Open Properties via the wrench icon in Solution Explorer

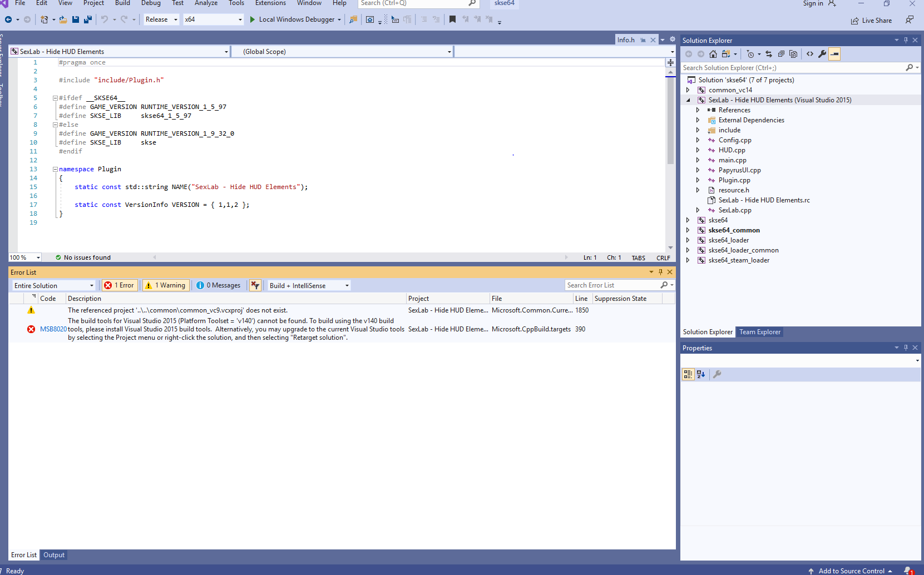822,54
